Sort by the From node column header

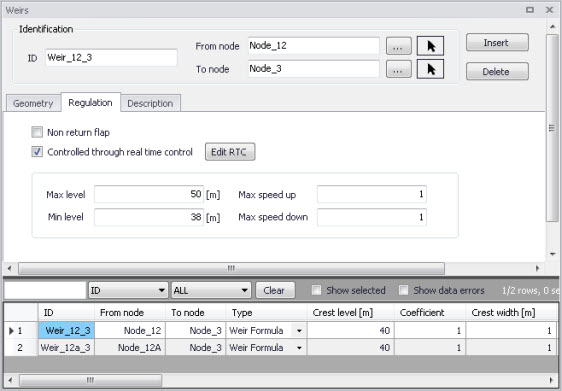(x=130, y=313)
